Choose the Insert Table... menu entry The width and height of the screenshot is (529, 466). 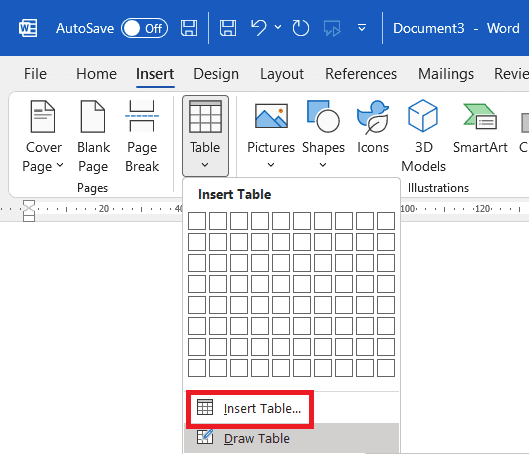coord(250,409)
